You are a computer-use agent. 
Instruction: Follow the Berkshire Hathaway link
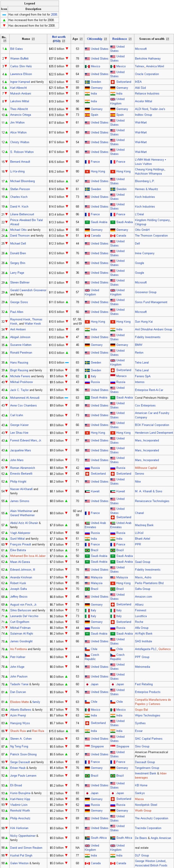[x=148, y=59]
